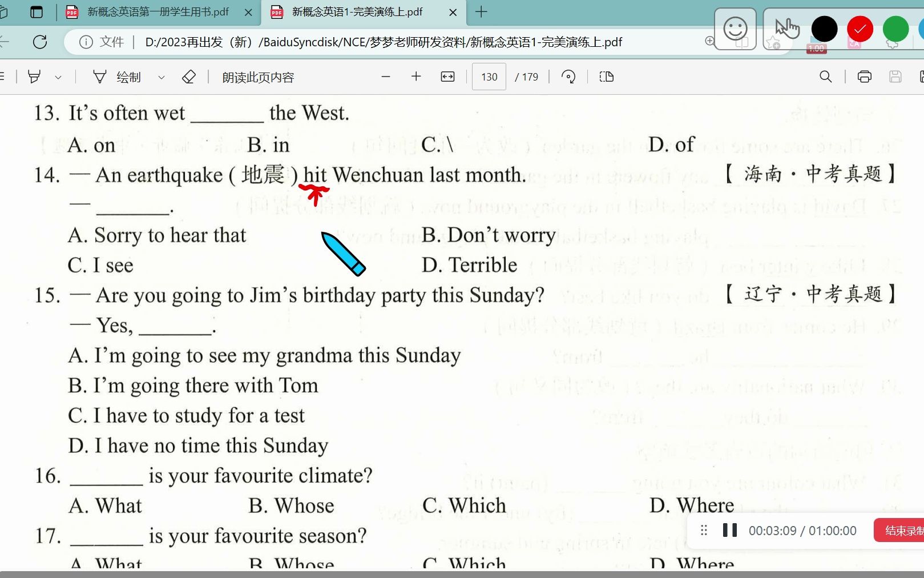The height and width of the screenshot is (578, 924).
Task: Pick the red pen color
Action: pyautogui.click(x=860, y=29)
